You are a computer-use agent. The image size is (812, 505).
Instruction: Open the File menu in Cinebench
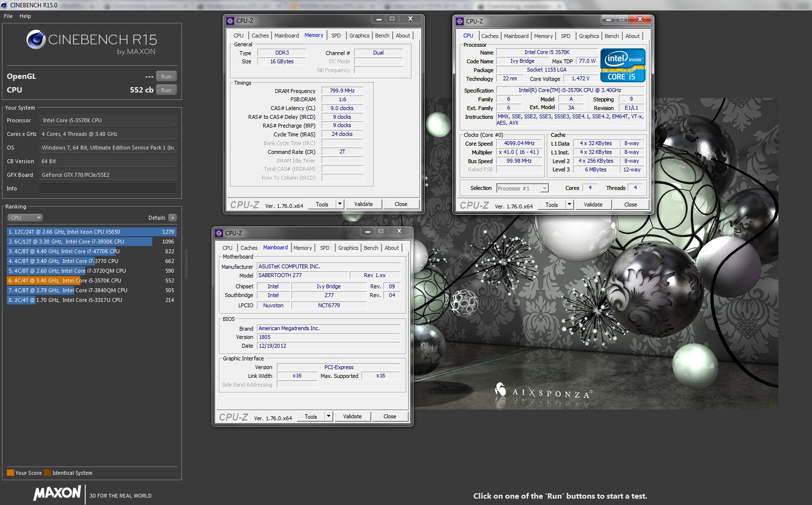8,16
